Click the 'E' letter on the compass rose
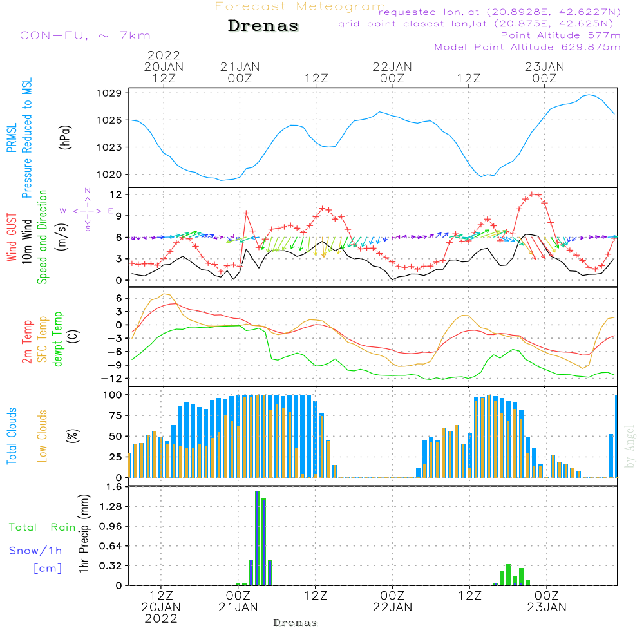This screenshot has width=644, height=644. tap(111, 211)
